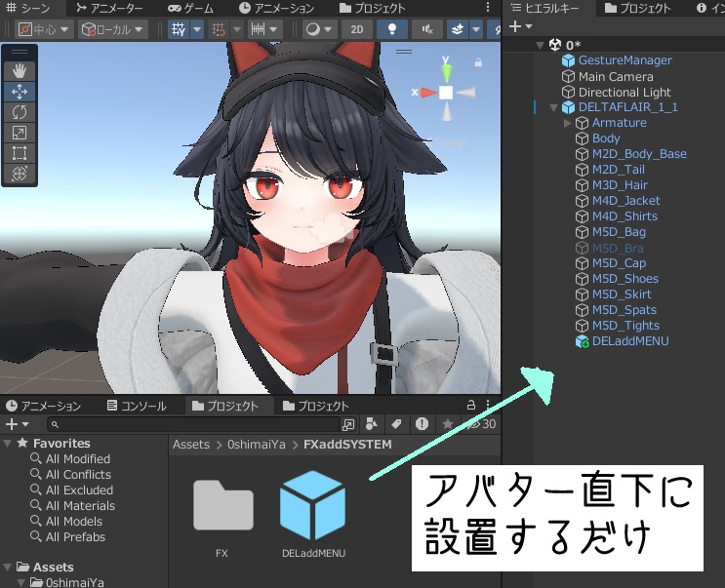Image resolution: width=725 pixels, height=588 pixels.
Task: Switch to the ゲーム tab
Action: point(190,8)
